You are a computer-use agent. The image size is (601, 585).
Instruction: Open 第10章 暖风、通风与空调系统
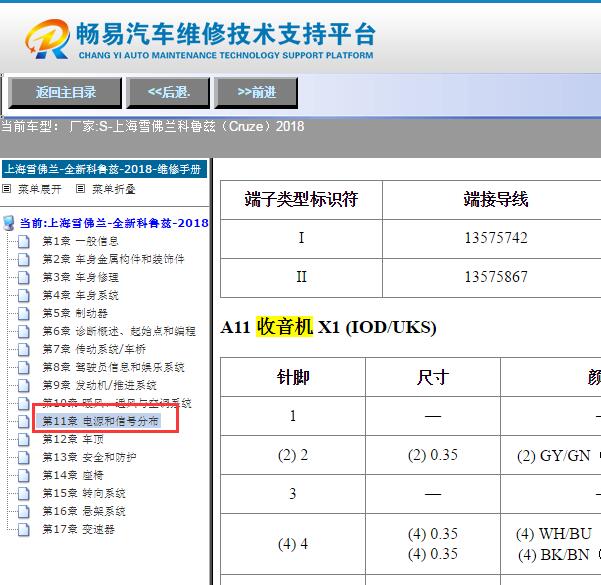pyautogui.click(x=117, y=403)
